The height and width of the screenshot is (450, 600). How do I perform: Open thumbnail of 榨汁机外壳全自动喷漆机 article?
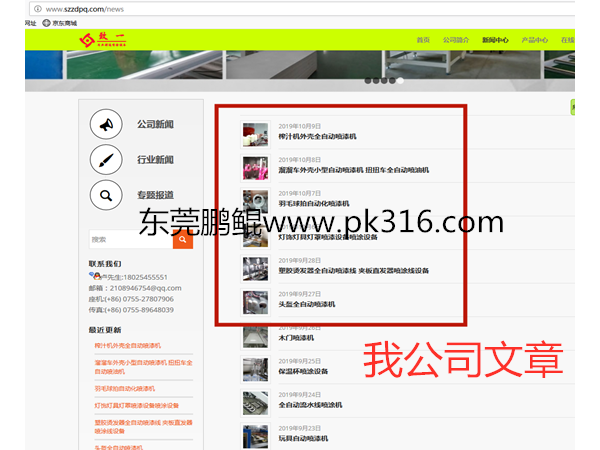point(255,135)
